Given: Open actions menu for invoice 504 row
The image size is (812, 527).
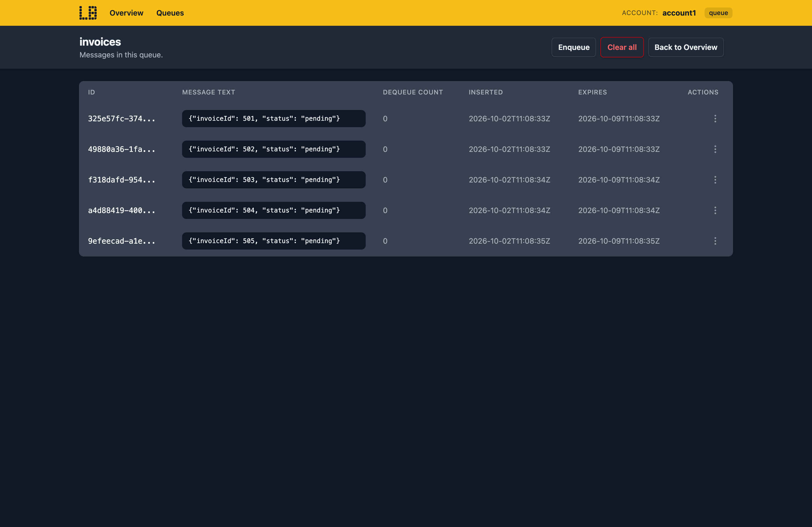Looking at the screenshot, I should point(715,210).
